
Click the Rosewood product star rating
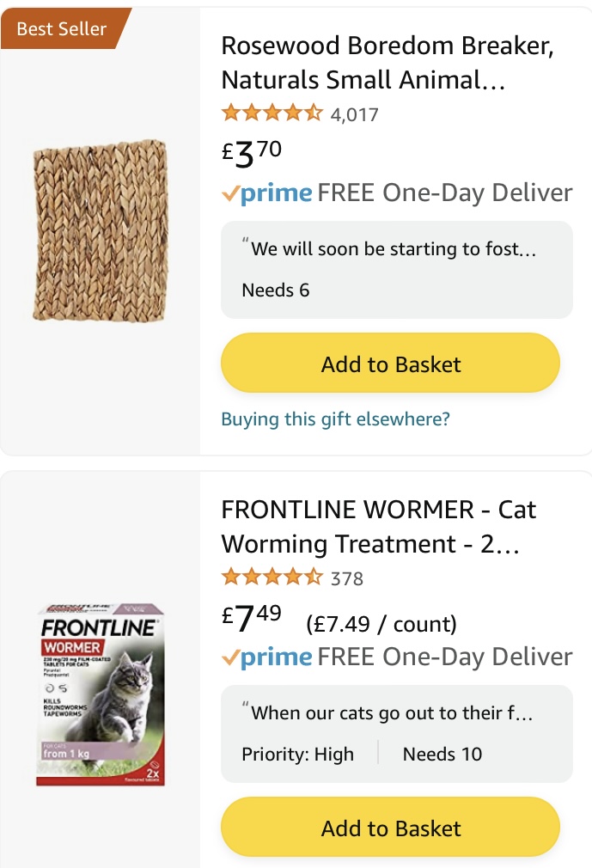pos(272,113)
